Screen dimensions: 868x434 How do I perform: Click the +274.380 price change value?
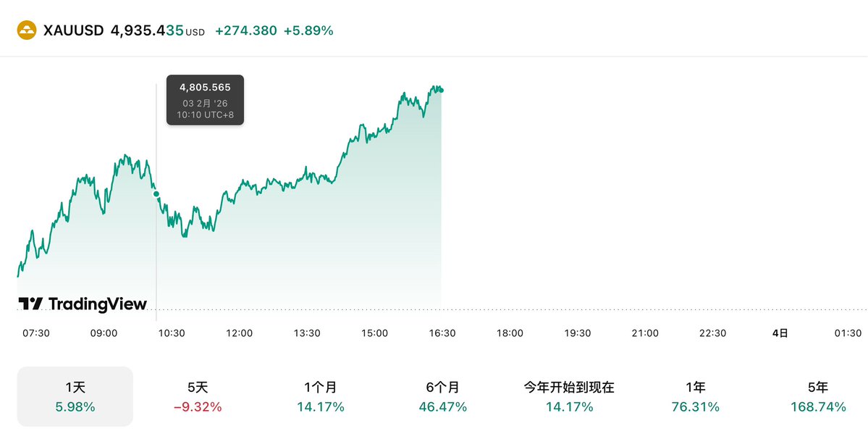click(x=246, y=31)
